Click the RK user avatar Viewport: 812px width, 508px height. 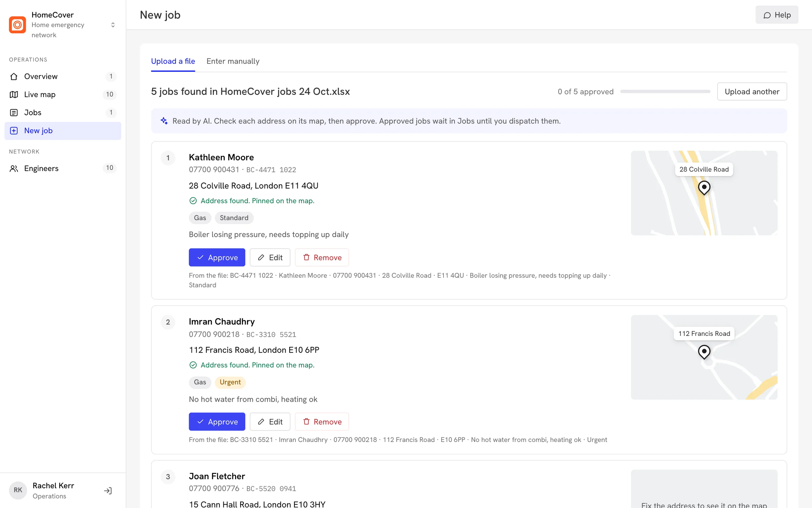(x=18, y=490)
